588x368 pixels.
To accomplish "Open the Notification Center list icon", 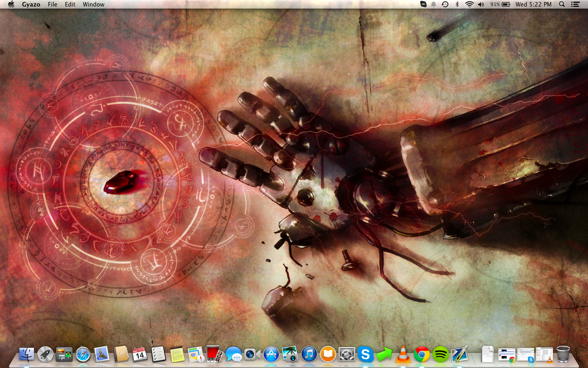I will [575, 4].
